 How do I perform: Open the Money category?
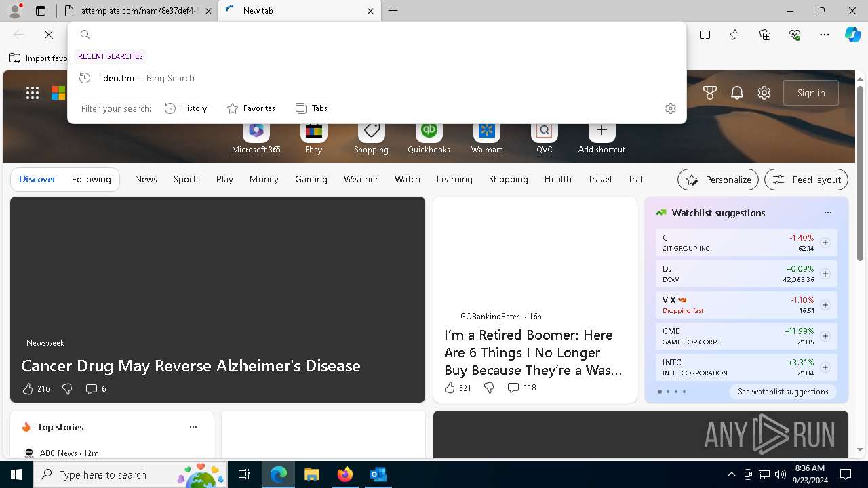click(264, 179)
